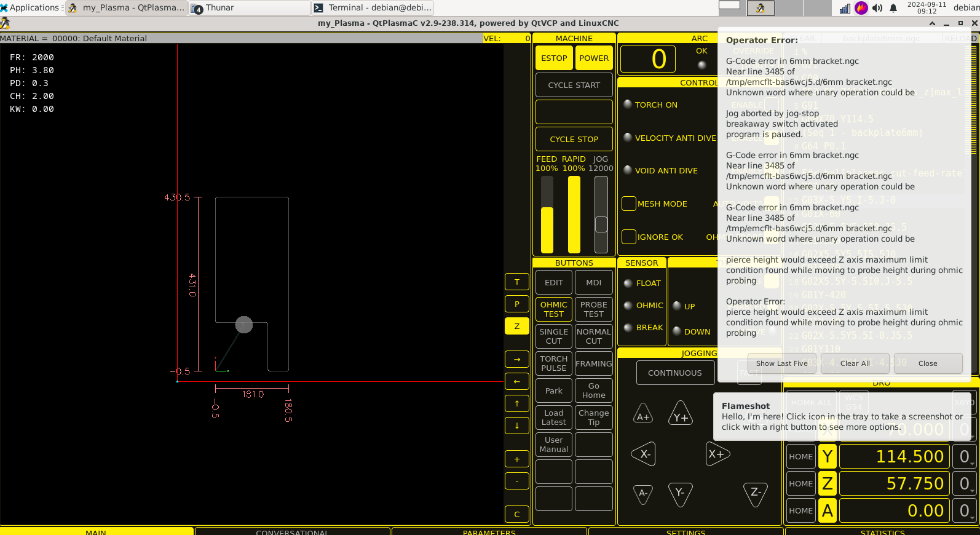Click Clear All in error popup
This screenshot has width=980, height=535.
(855, 363)
